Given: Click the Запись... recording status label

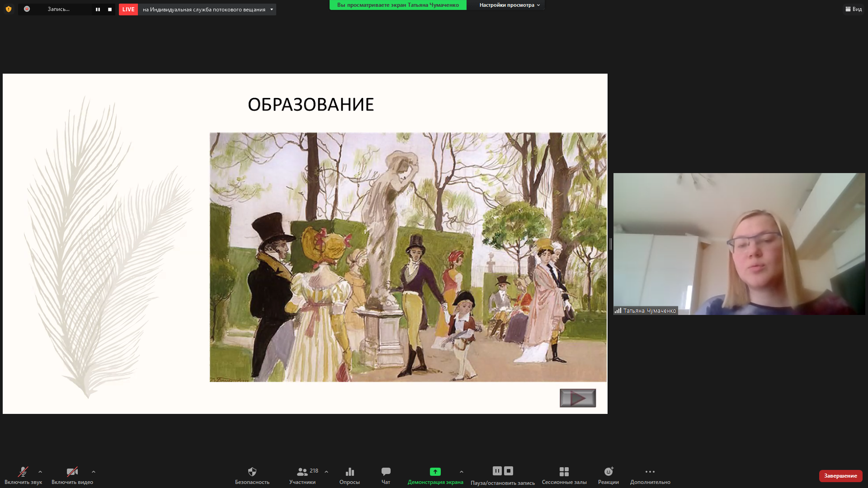Looking at the screenshot, I should tap(59, 9).
